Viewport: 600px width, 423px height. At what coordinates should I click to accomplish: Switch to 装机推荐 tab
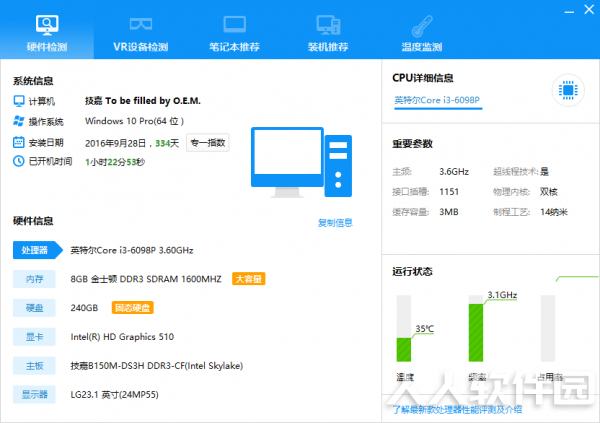(x=328, y=30)
